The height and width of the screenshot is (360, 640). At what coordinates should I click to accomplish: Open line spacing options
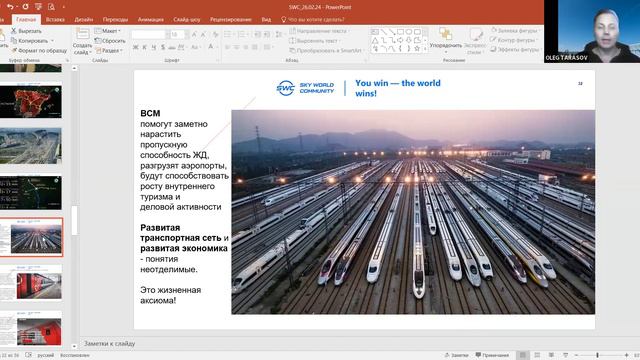point(279,35)
